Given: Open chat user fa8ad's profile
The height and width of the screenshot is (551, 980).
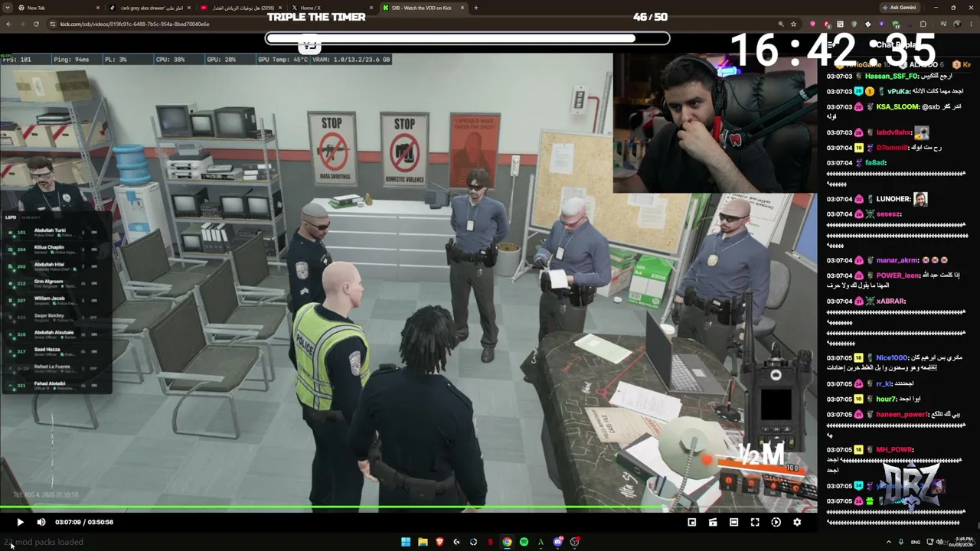Looking at the screenshot, I should pyautogui.click(x=875, y=163).
